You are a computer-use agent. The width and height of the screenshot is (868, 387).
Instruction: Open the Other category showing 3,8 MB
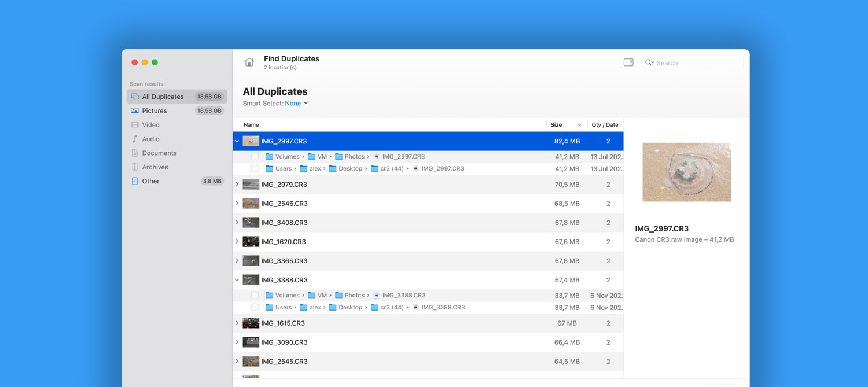[x=150, y=180]
